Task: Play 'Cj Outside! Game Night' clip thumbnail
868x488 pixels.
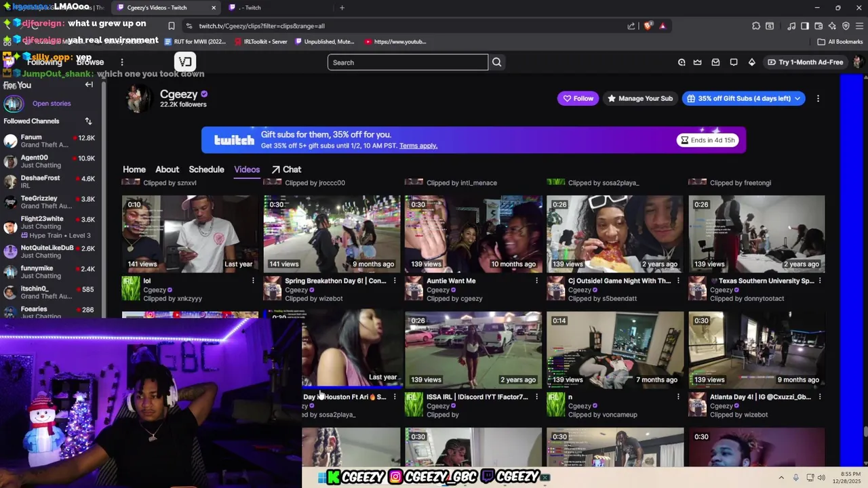Action: (x=615, y=234)
